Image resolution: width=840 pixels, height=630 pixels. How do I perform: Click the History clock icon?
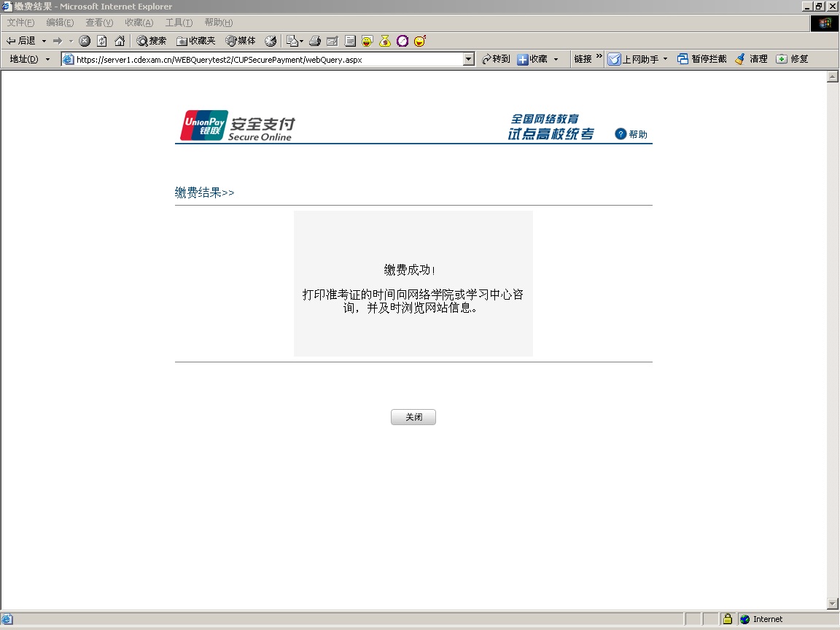(x=271, y=41)
